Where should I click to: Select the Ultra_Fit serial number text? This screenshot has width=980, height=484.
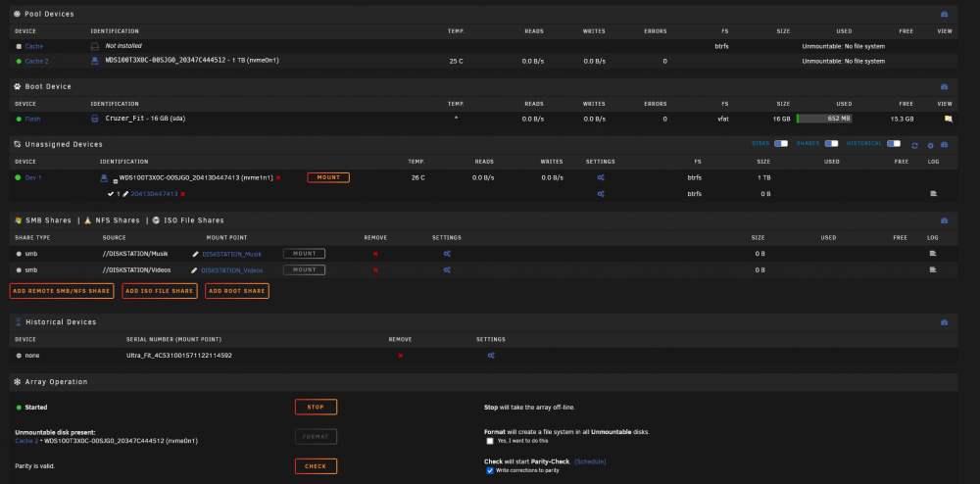pos(178,356)
